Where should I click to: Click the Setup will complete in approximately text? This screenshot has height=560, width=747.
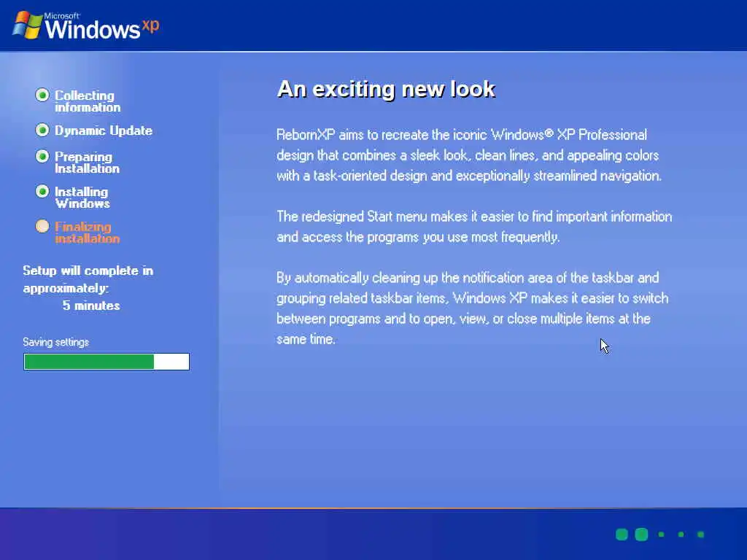(88, 279)
